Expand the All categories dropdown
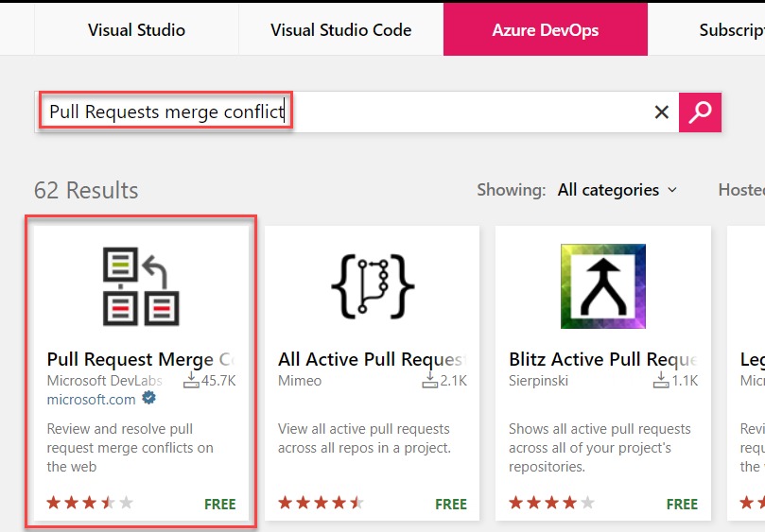This screenshot has height=532, width=765. [x=617, y=190]
